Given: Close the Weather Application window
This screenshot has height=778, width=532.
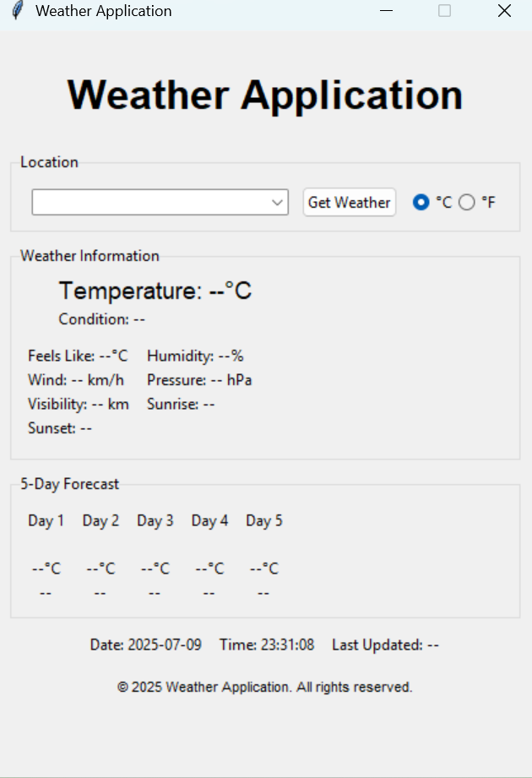Looking at the screenshot, I should point(504,10).
